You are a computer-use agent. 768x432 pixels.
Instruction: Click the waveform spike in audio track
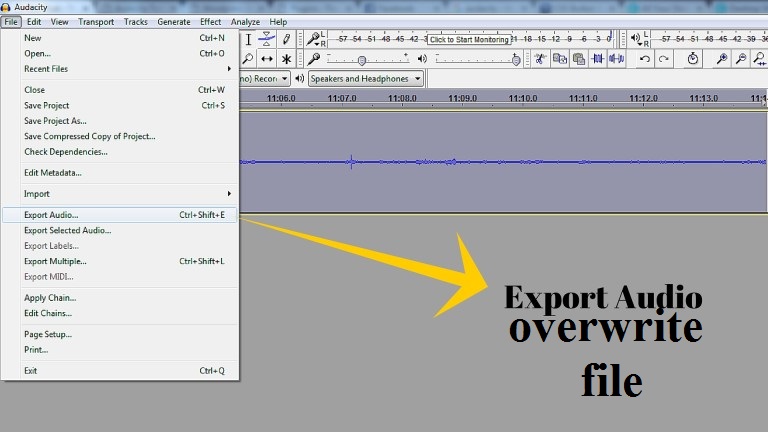351,162
